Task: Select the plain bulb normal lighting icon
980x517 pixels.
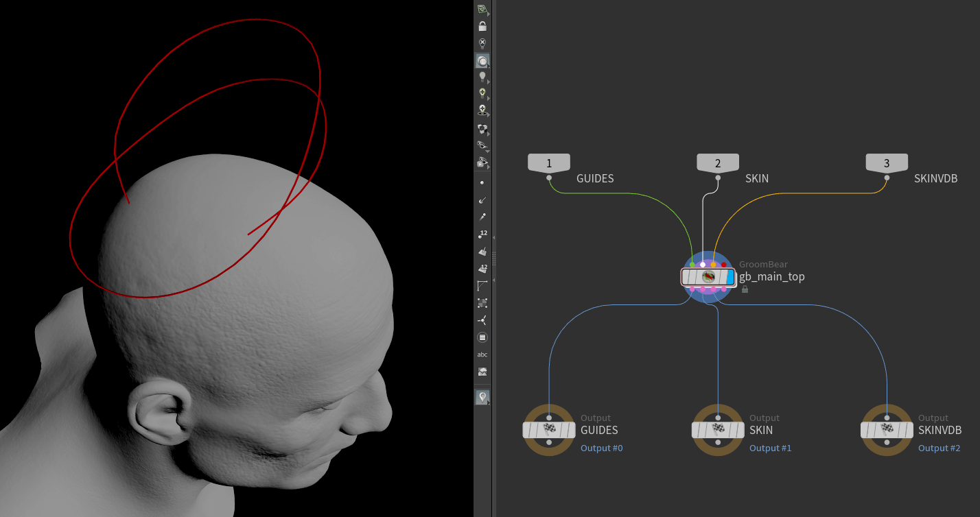Action: 482,77
